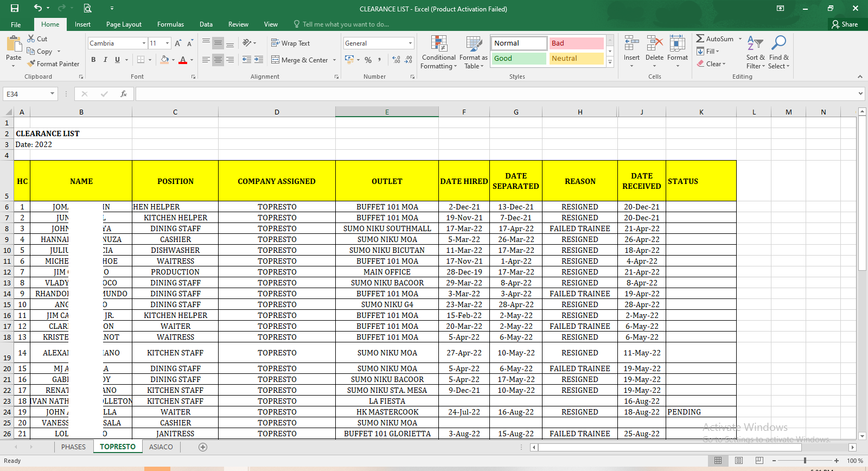Viewport: 868px width, 471px height.
Task: Expand the AutoSum dropdown arrow
Action: [x=740, y=39]
